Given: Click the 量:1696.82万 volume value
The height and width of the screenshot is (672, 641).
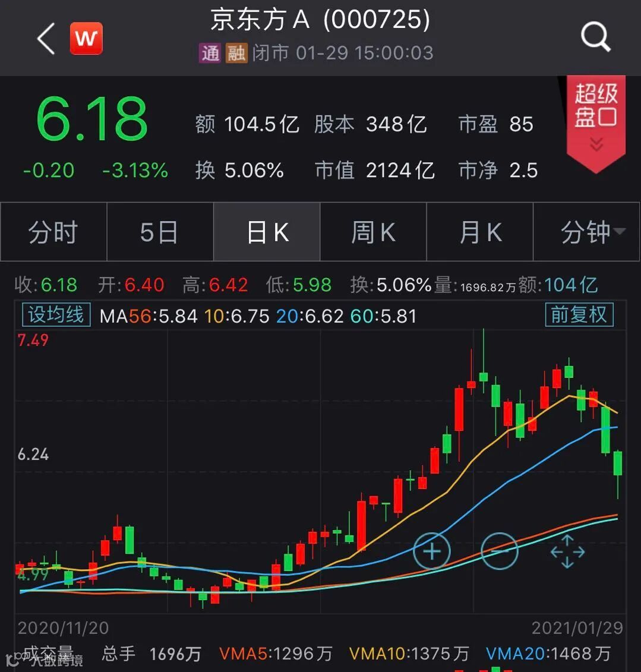Looking at the screenshot, I should click(475, 285).
